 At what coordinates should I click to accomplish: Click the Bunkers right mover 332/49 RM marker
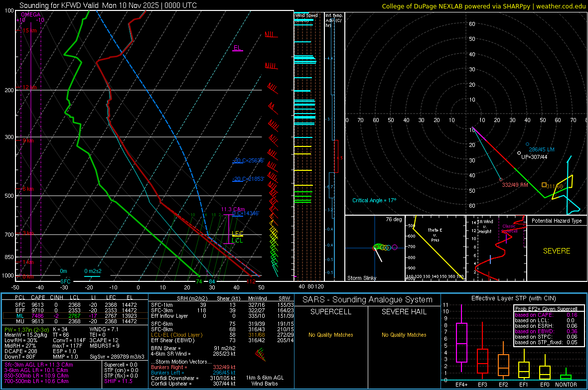501,179
